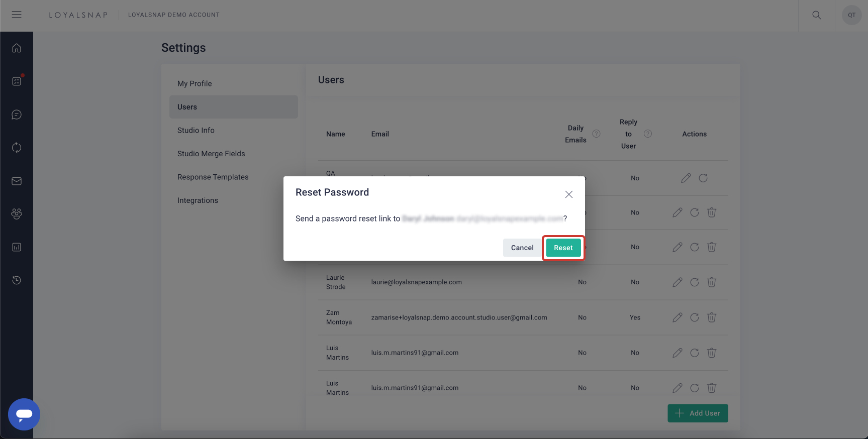Click the search magnifier icon
The image size is (868, 439).
pos(816,15)
